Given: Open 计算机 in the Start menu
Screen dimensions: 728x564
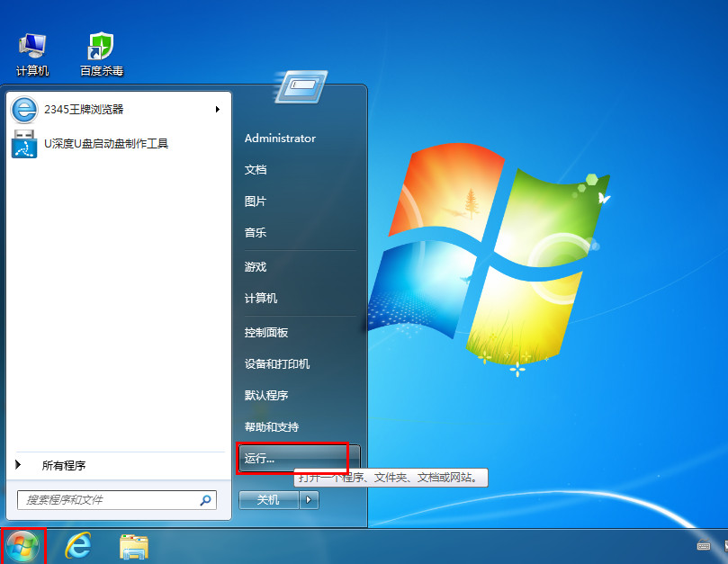Looking at the screenshot, I should [261, 298].
